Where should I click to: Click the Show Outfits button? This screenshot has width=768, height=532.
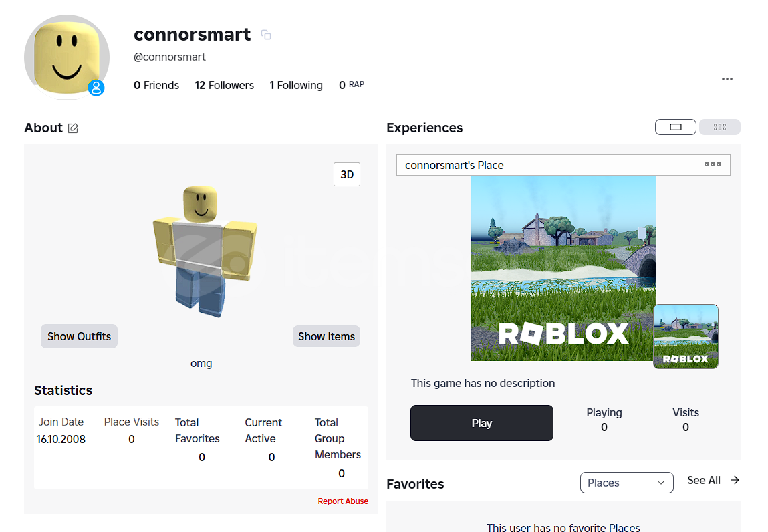pos(80,336)
